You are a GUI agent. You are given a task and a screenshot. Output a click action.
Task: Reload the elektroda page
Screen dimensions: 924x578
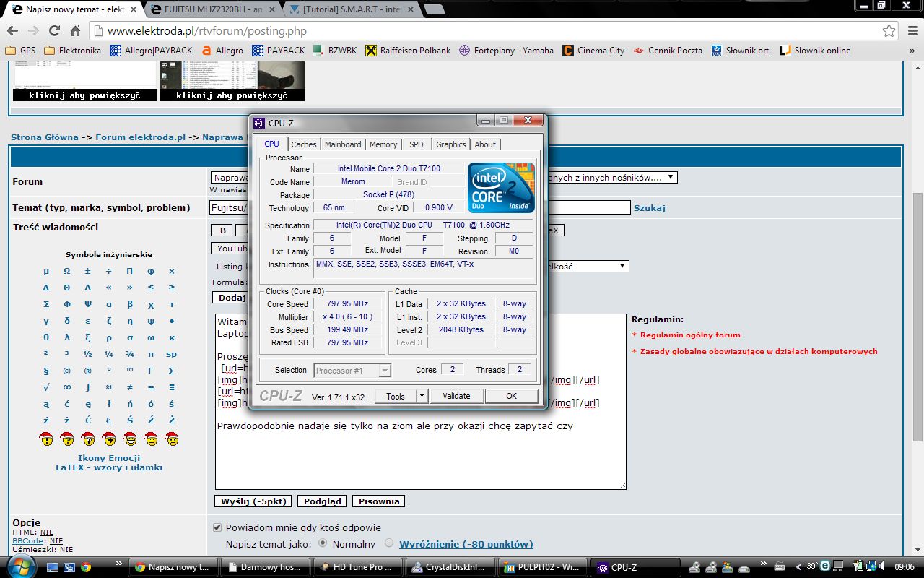pos(54,30)
